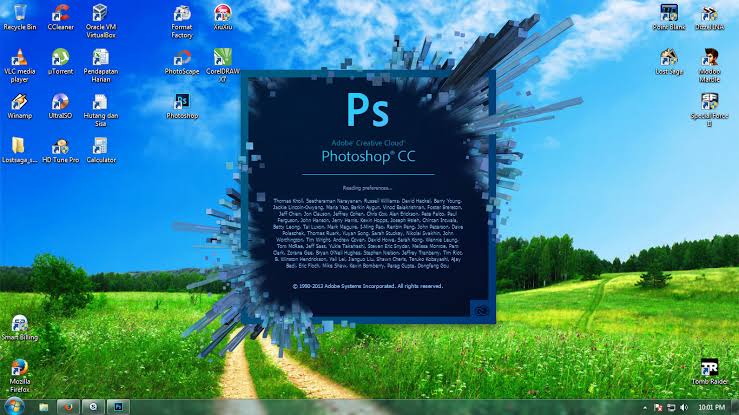This screenshot has height=415, width=739.
Task: Click the uTorrent desktop icon
Action: pyautogui.click(x=61, y=61)
